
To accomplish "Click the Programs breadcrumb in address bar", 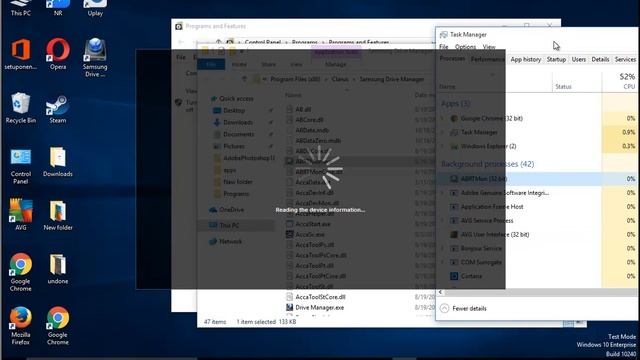I will [304, 42].
